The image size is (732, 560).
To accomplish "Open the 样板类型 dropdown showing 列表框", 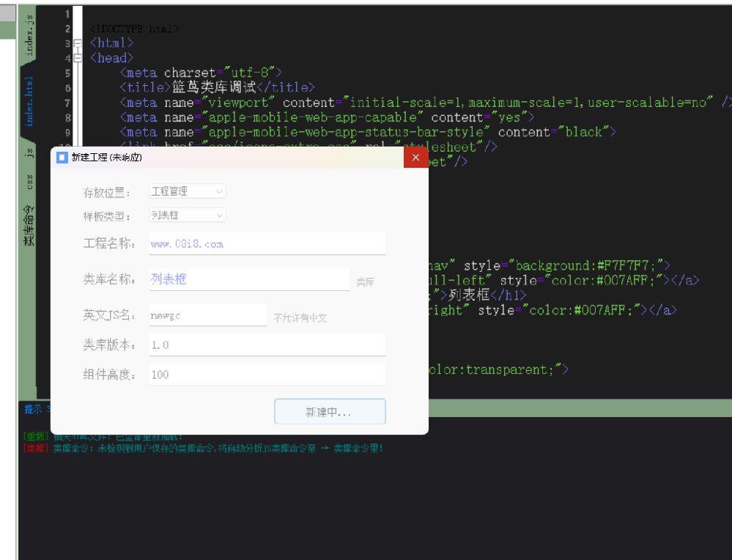I will pyautogui.click(x=187, y=215).
